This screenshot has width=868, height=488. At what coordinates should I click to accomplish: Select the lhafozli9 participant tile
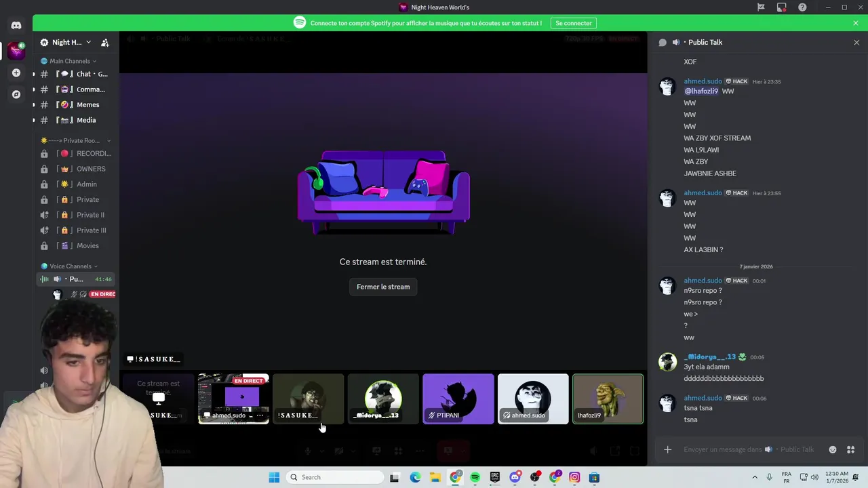[x=608, y=399]
